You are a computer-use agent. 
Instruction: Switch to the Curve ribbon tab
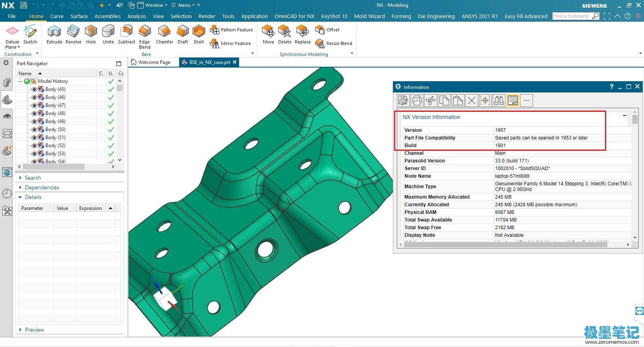click(57, 16)
